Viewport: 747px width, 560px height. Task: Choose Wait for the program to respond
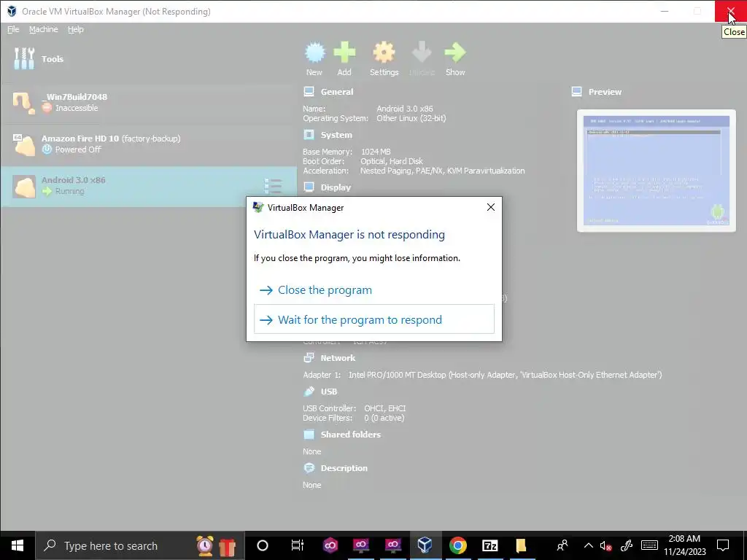(x=374, y=319)
